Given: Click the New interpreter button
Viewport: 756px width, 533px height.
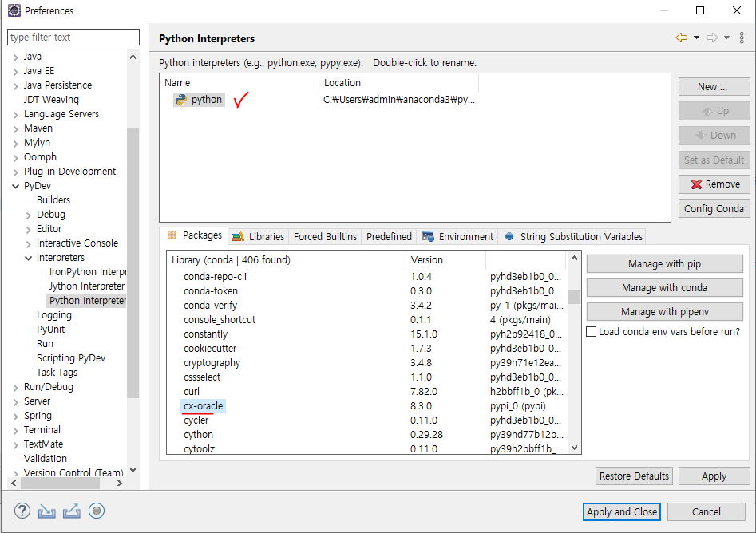Looking at the screenshot, I should 714,87.
